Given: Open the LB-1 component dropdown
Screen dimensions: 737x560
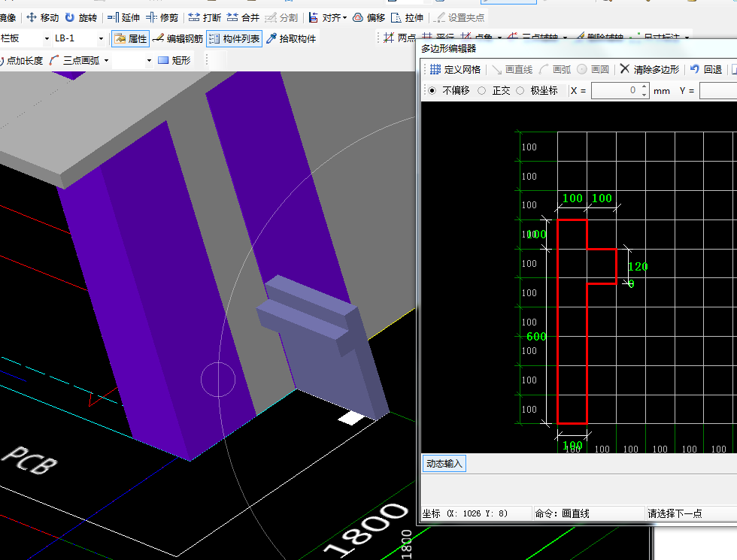Looking at the screenshot, I should click(101, 38).
